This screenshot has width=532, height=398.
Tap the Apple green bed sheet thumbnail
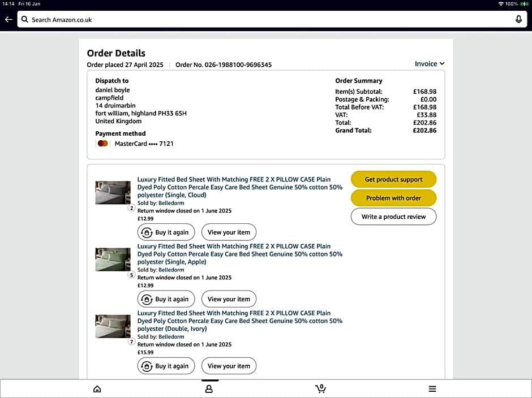click(113, 259)
